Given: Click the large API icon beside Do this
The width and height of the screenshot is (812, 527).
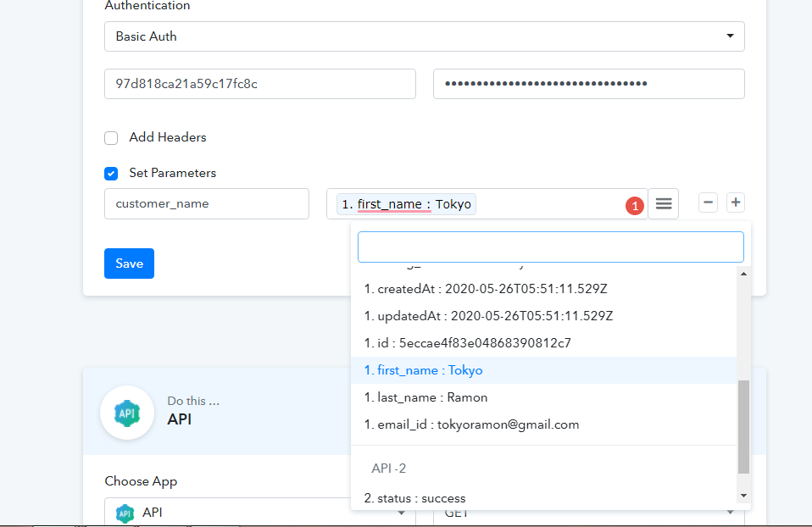Looking at the screenshot, I should pos(127,413).
